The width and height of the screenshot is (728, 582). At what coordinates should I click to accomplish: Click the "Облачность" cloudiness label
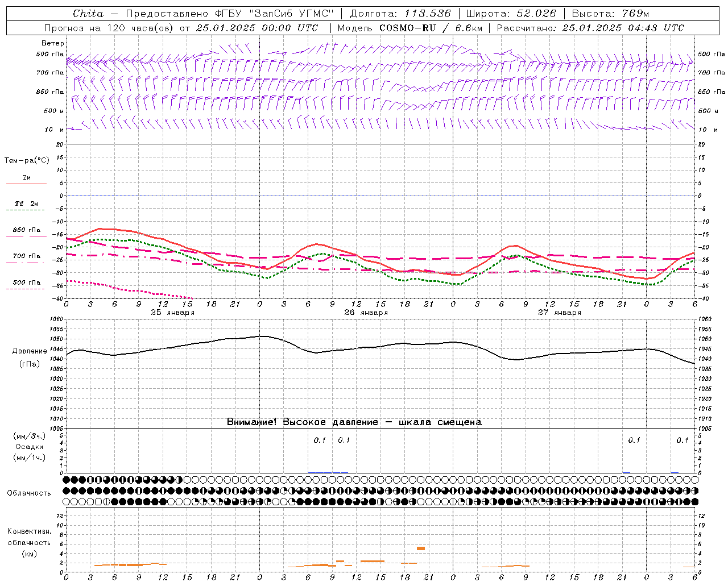[x=29, y=493]
